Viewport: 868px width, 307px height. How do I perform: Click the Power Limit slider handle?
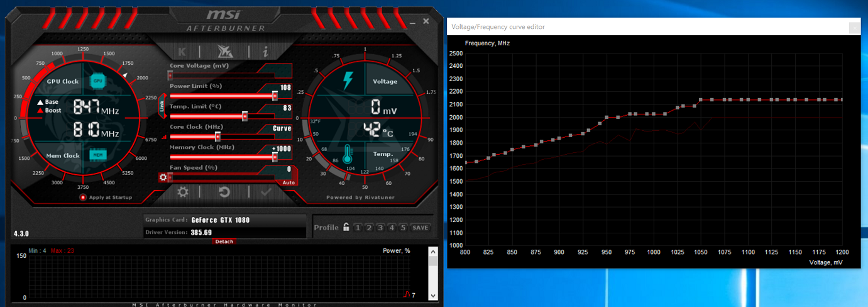click(x=275, y=96)
